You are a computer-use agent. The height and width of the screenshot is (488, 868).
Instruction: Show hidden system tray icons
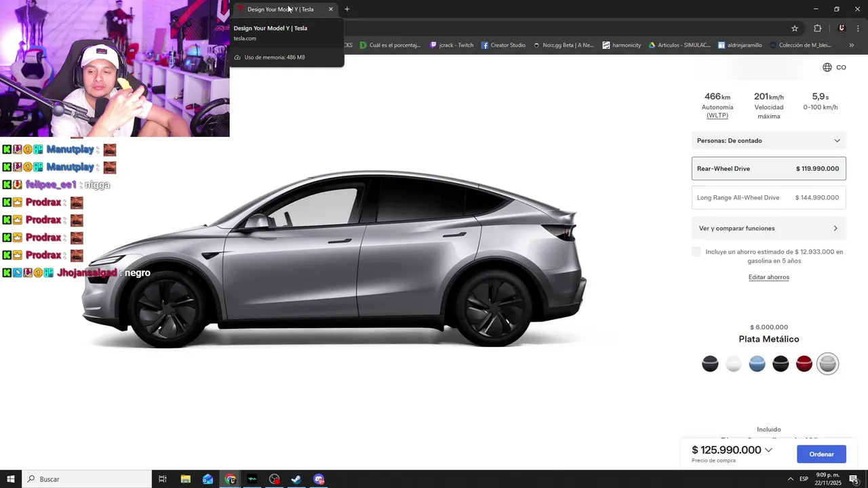click(790, 479)
